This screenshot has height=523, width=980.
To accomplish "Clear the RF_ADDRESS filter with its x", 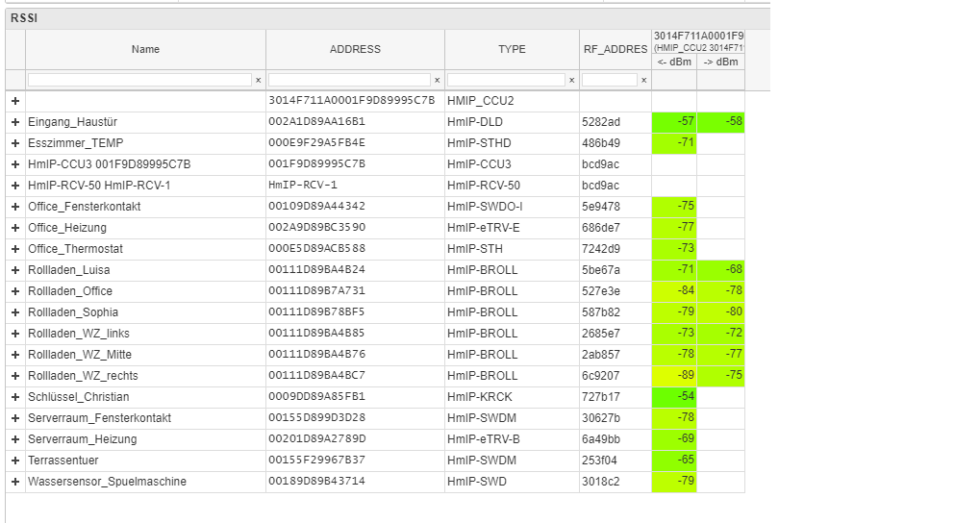I will tap(643, 80).
